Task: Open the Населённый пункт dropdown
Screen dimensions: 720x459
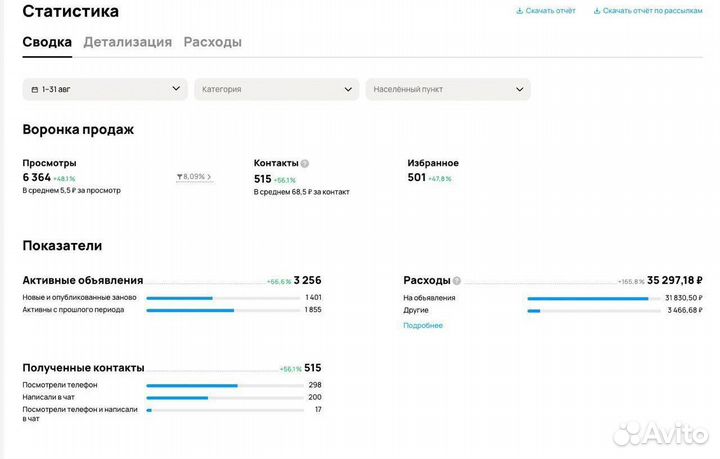Action: pos(447,89)
